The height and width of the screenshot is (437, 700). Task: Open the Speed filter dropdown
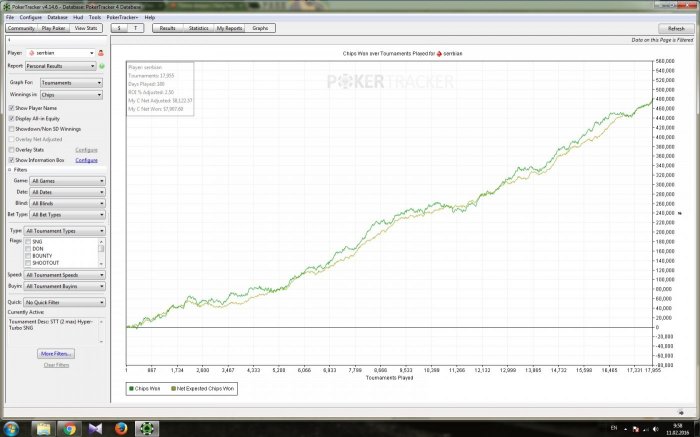[x=67, y=274]
